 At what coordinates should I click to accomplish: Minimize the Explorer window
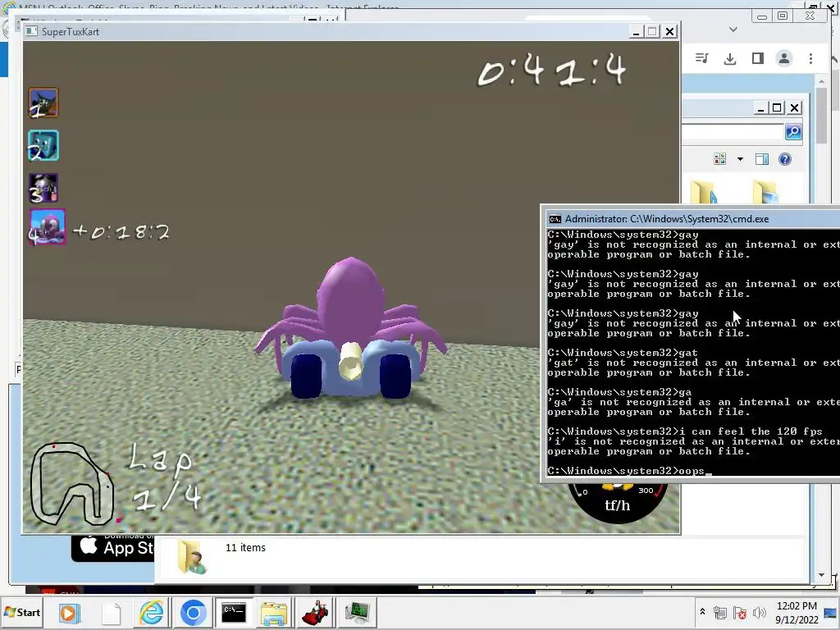[x=760, y=107]
